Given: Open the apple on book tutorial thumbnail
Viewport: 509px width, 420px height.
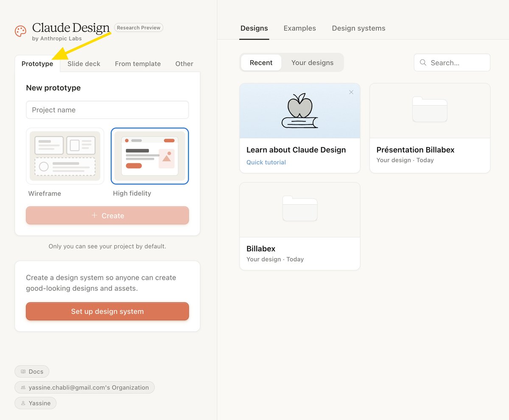Looking at the screenshot, I should click(300, 111).
